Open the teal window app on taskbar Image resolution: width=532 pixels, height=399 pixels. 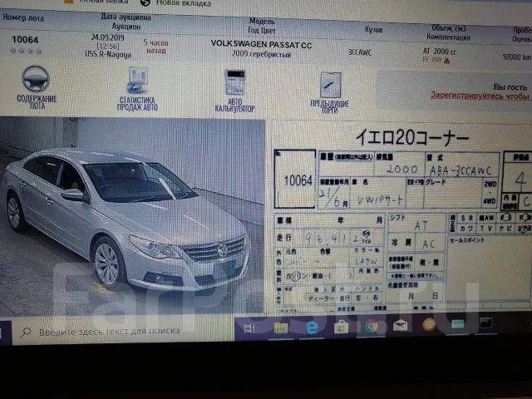458,323
